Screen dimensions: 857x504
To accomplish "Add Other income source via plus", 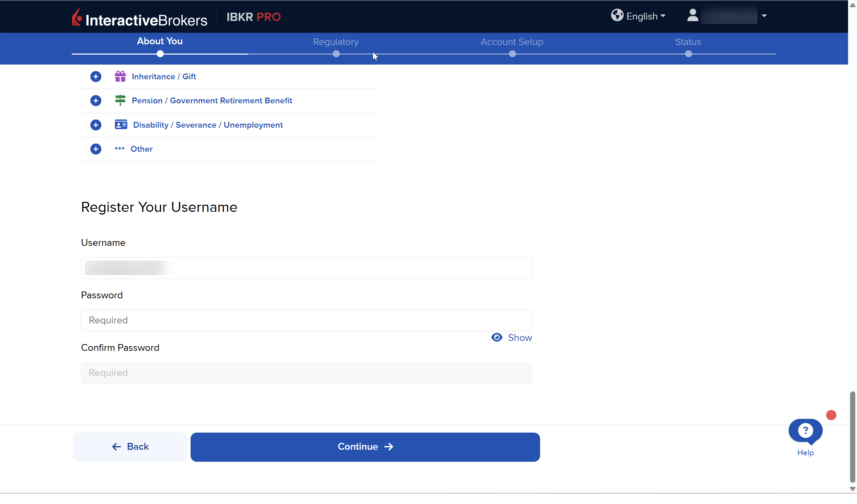I will click(x=96, y=149).
